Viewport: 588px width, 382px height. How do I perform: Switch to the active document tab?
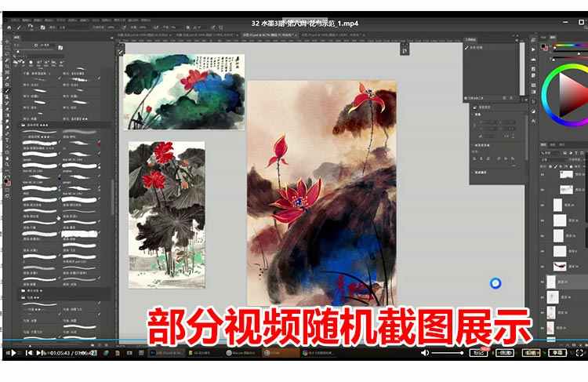270,35
